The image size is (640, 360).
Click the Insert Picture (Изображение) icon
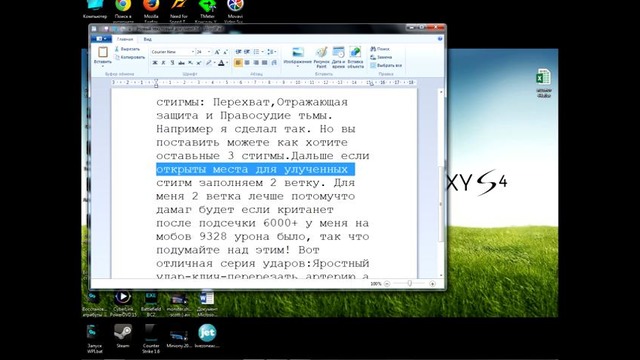[x=298, y=52]
